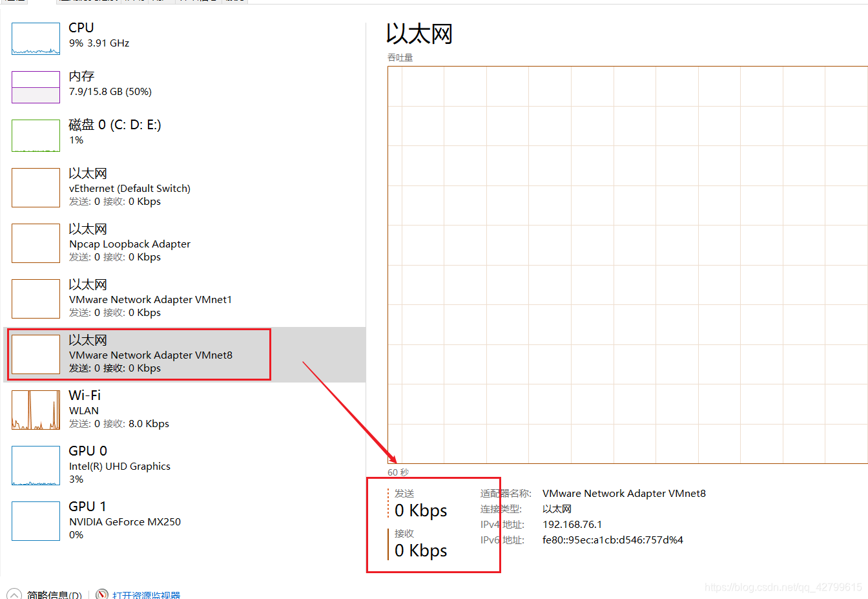Select VMware Network Adapter VMnet8 sidebar entry
868x599 pixels.
(x=184, y=354)
